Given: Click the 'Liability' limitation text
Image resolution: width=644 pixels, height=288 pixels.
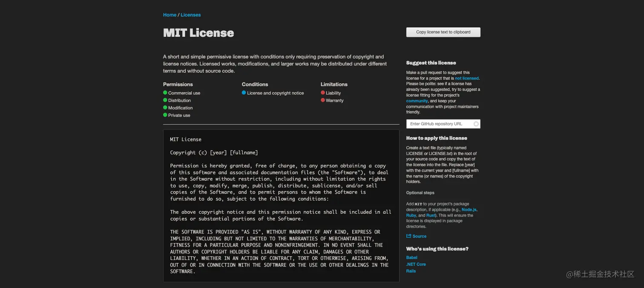Looking at the screenshot, I should [x=333, y=93].
